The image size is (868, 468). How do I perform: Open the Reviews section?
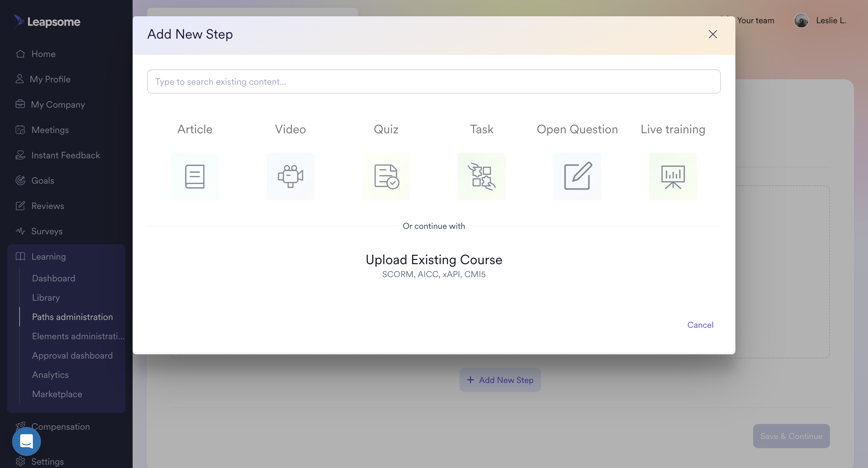tap(48, 206)
